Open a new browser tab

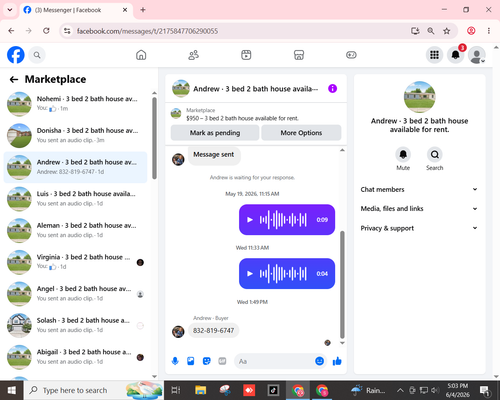tap(143, 10)
